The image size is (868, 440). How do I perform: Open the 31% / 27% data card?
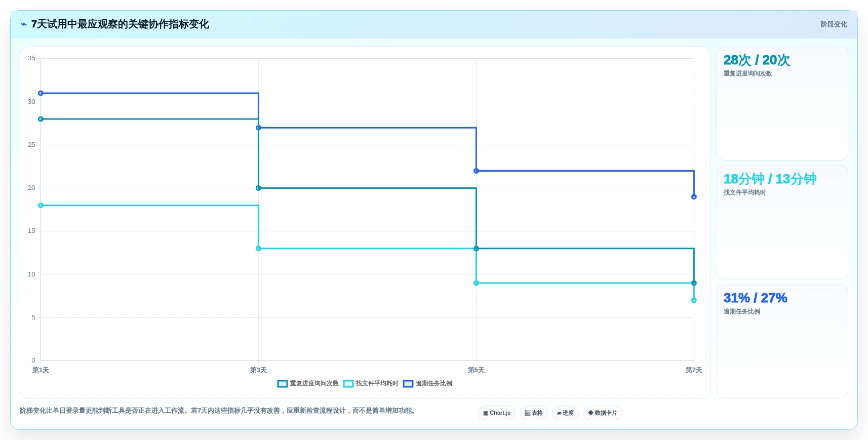pyautogui.click(x=782, y=342)
